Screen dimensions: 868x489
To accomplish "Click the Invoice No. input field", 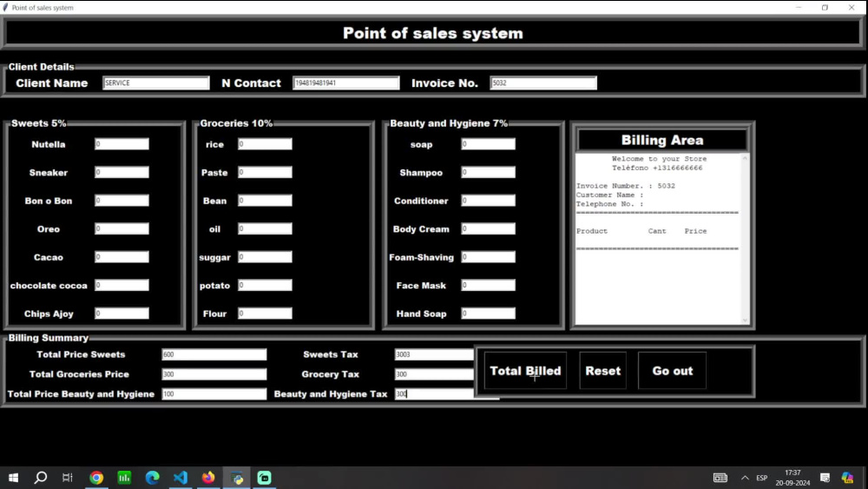I will click(x=543, y=83).
